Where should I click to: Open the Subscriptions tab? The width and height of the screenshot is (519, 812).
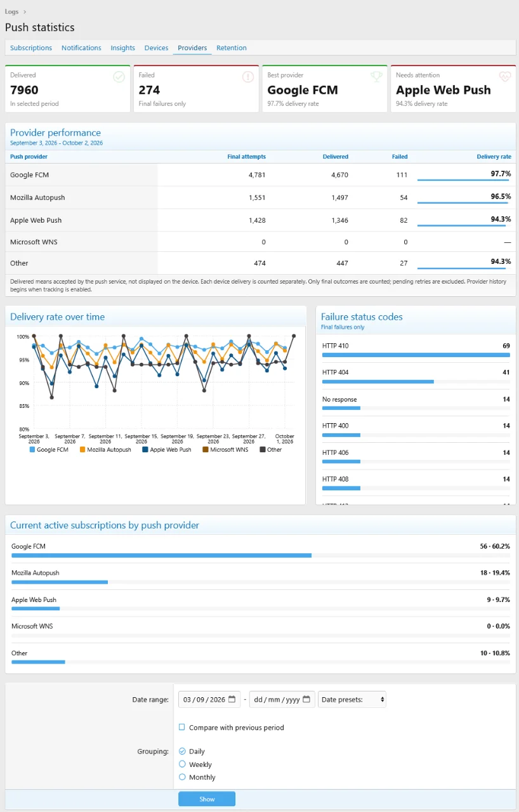(31, 48)
